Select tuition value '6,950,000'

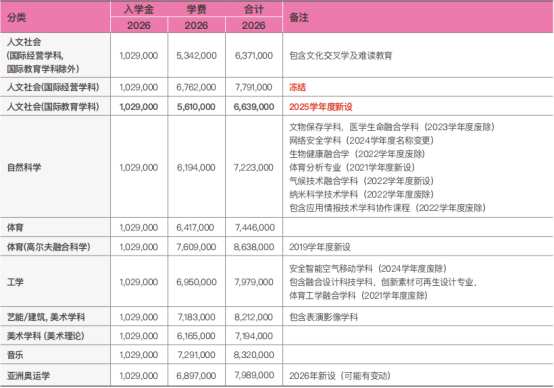point(196,282)
